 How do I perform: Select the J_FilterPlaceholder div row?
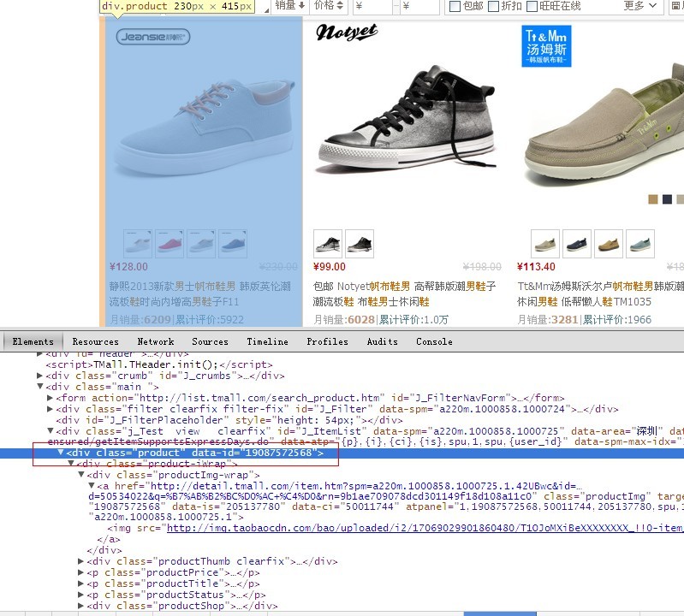click(229, 420)
